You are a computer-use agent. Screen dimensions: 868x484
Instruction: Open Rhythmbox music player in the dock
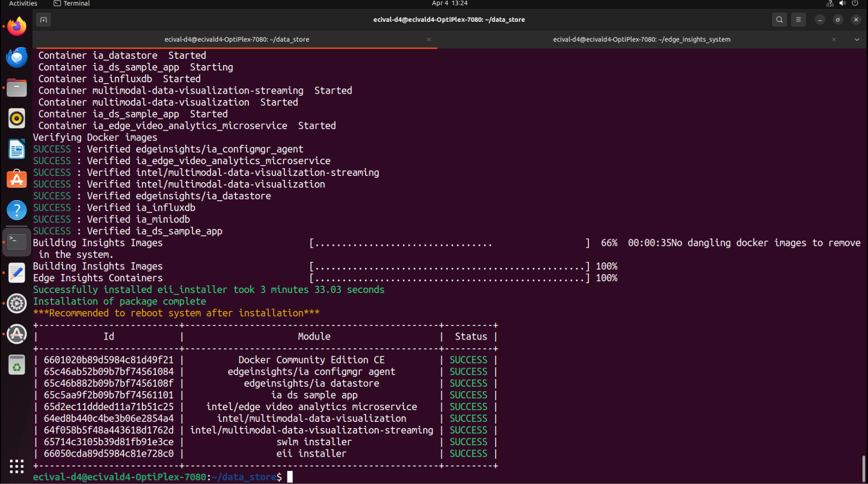(17, 119)
